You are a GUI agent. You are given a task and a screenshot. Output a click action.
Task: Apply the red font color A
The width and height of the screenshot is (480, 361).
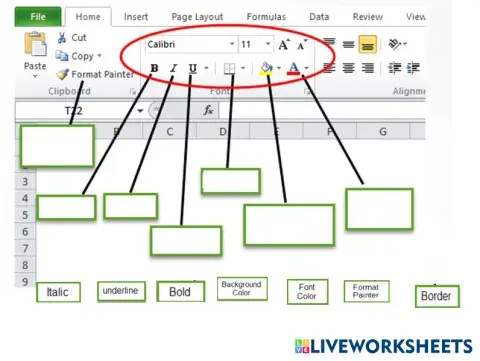click(x=294, y=69)
